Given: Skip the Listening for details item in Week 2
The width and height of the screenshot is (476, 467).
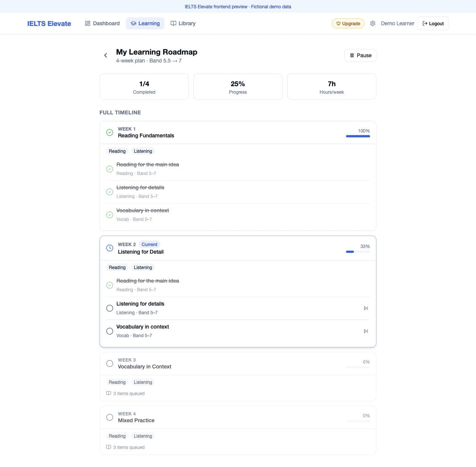Looking at the screenshot, I should [366, 308].
